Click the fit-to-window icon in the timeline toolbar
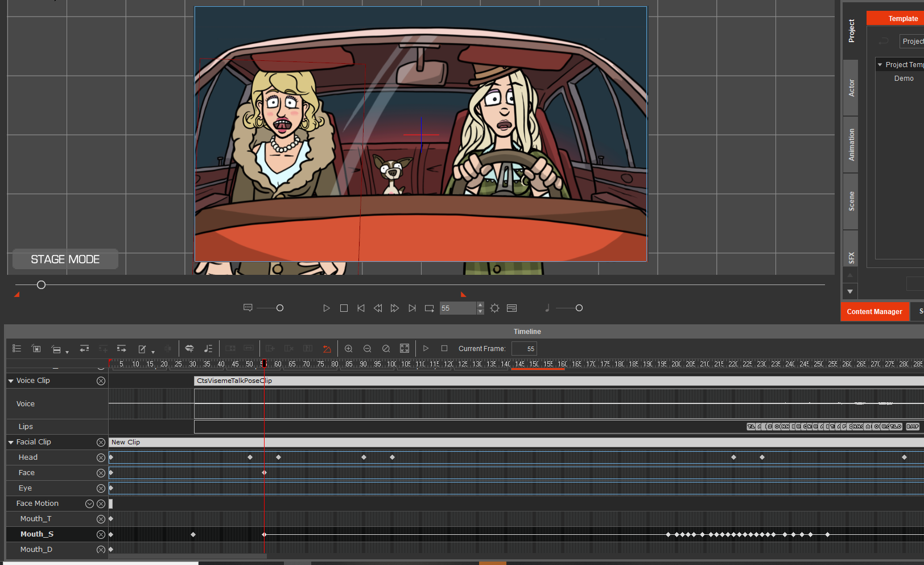Image resolution: width=924 pixels, height=565 pixels. (x=405, y=349)
